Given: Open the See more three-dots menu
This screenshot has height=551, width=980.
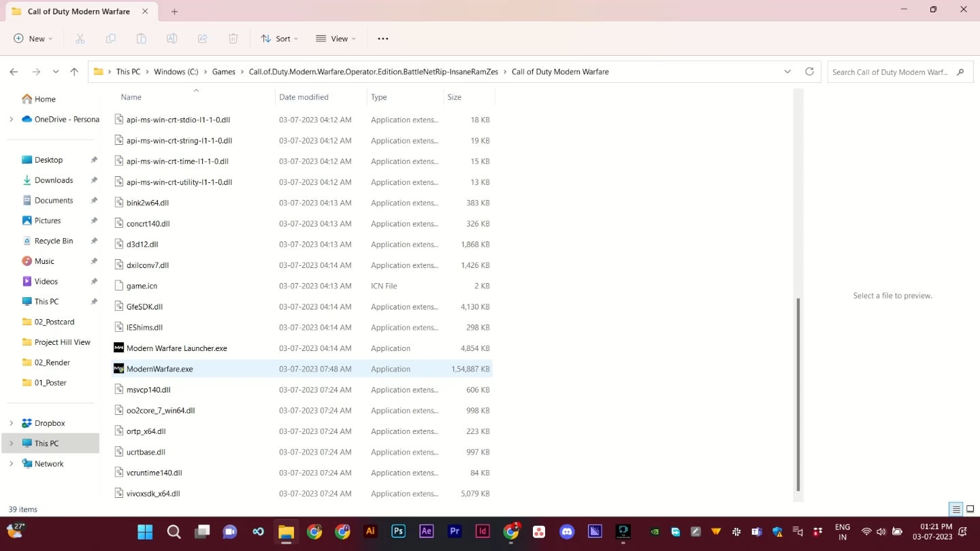Looking at the screenshot, I should pyautogui.click(x=383, y=39).
